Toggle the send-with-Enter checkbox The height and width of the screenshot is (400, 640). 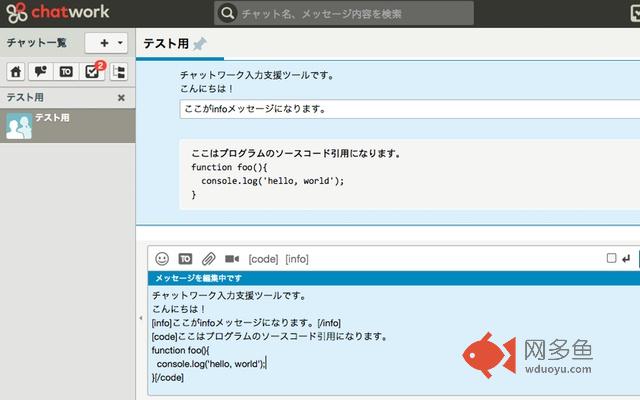coord(611,258)
